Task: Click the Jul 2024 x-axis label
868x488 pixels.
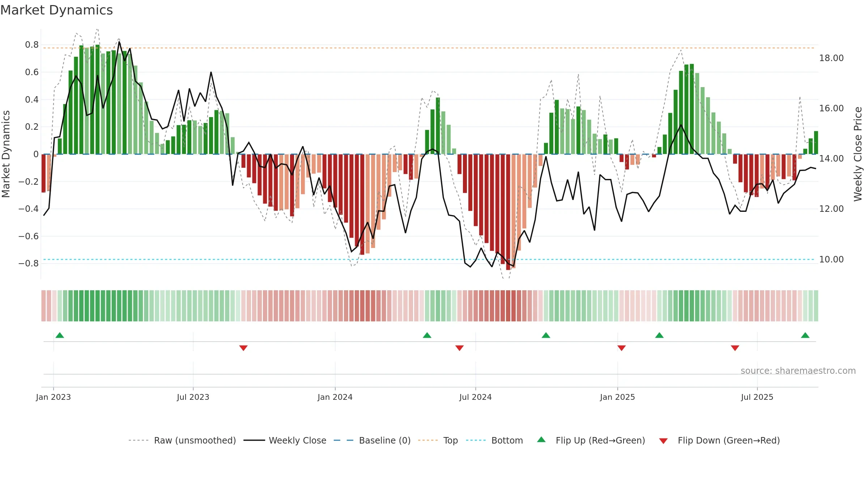Action: point(475,397)
